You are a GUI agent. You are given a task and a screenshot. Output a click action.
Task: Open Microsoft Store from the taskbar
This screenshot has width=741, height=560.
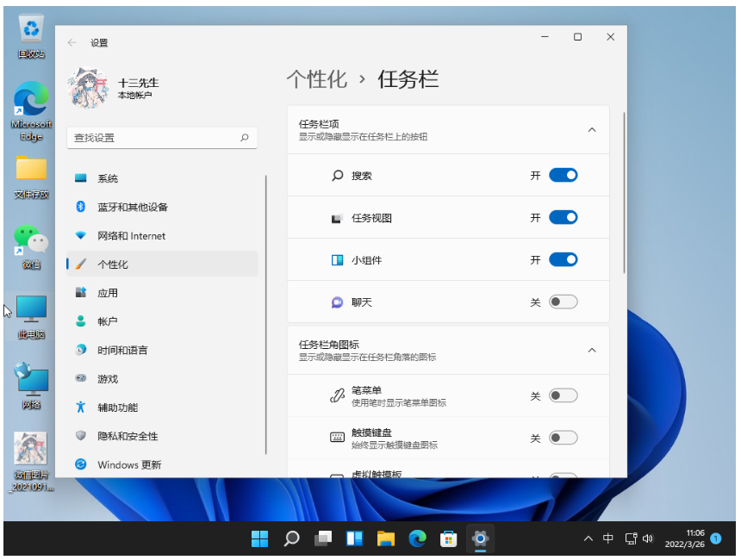click(448, 539)
